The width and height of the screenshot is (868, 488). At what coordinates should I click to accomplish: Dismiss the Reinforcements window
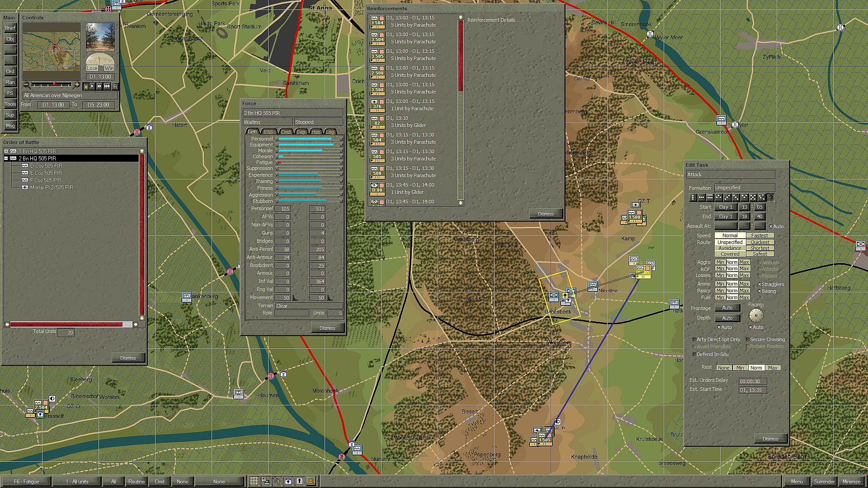click(x=545, y=214)
